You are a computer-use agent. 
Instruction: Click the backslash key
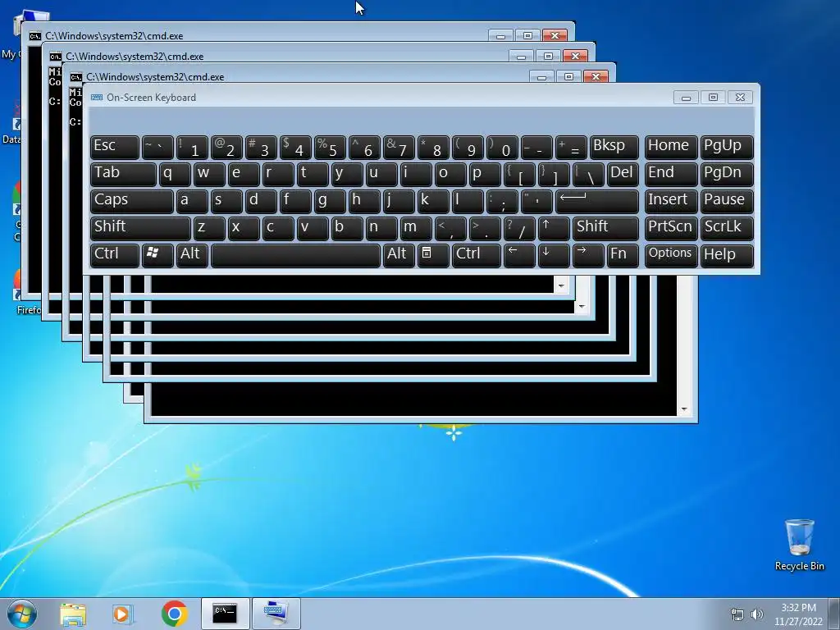point(588,174)
